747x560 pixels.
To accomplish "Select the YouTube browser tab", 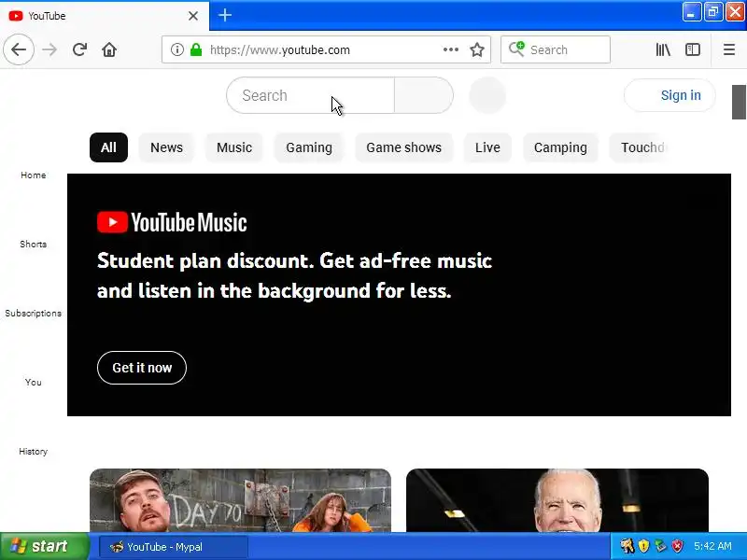I will click(x=105, y=16).
